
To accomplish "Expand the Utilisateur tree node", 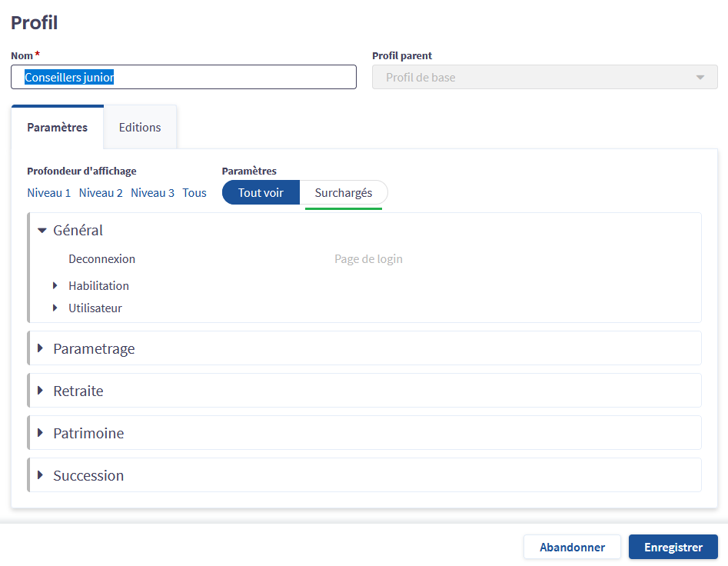I will point(55,308).
